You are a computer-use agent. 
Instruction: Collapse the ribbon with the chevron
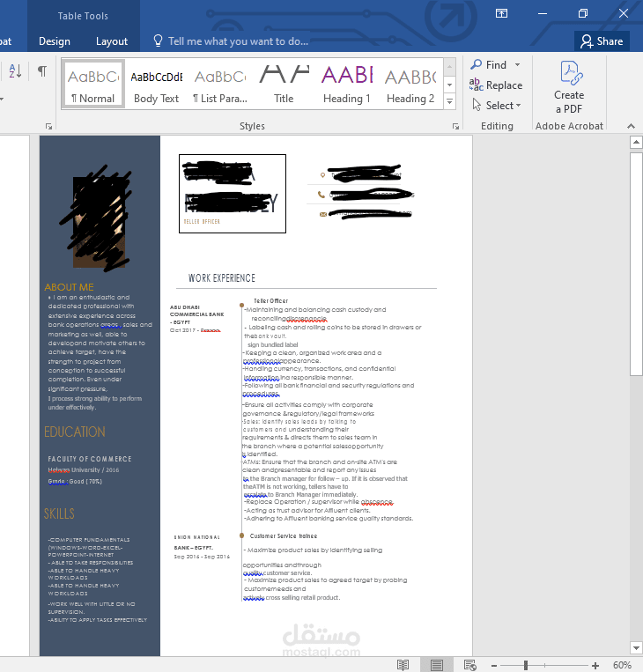[x=631, y=126]
